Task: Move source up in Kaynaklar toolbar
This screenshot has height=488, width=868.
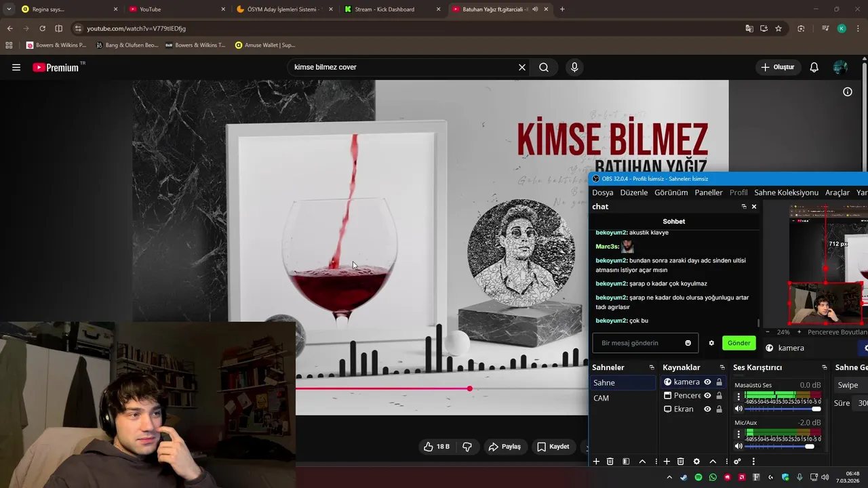Action: (713, 462)
